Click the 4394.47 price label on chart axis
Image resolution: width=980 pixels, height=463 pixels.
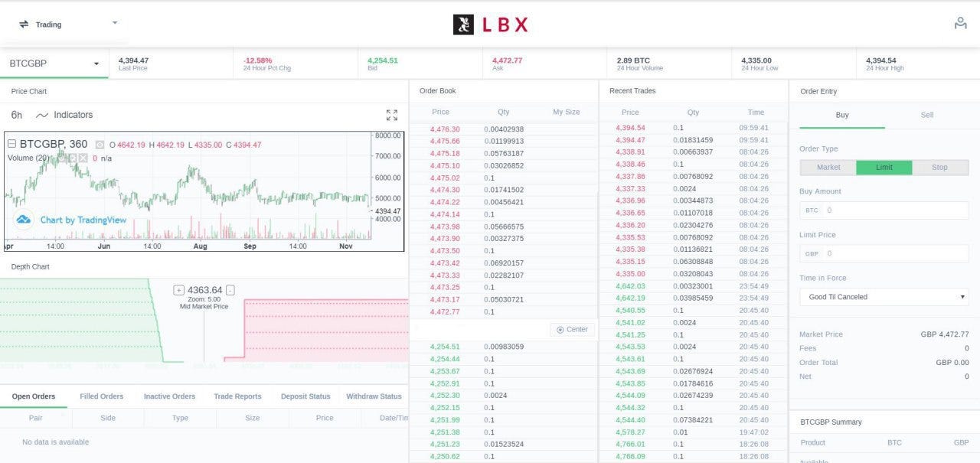[388, 211]
